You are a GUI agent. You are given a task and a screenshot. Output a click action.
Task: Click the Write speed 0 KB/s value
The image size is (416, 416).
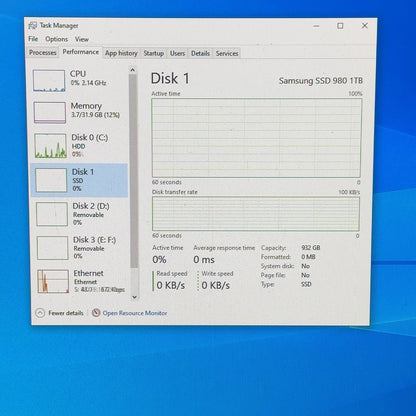point(216,285)
